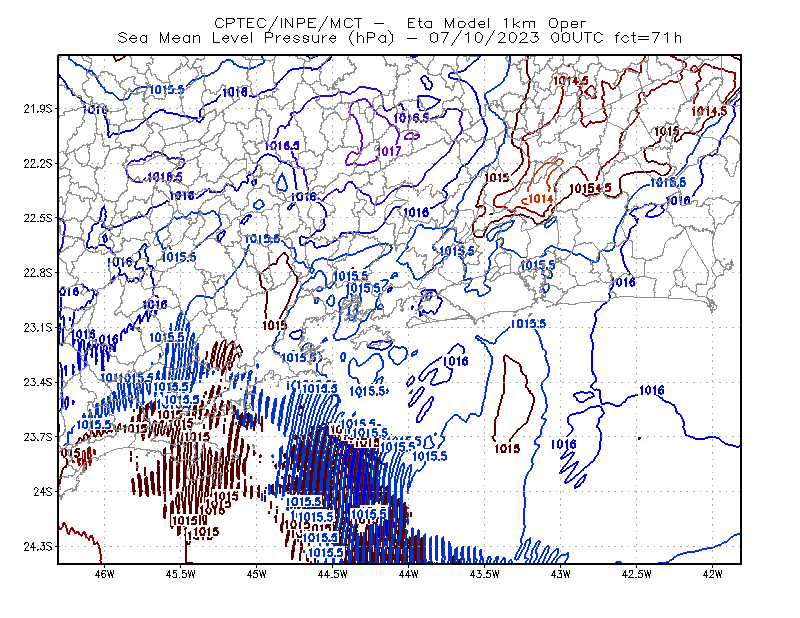800x618 pixels.
Task: Click the 24.3S latitude axis label
Action: [x=38, y=547]
